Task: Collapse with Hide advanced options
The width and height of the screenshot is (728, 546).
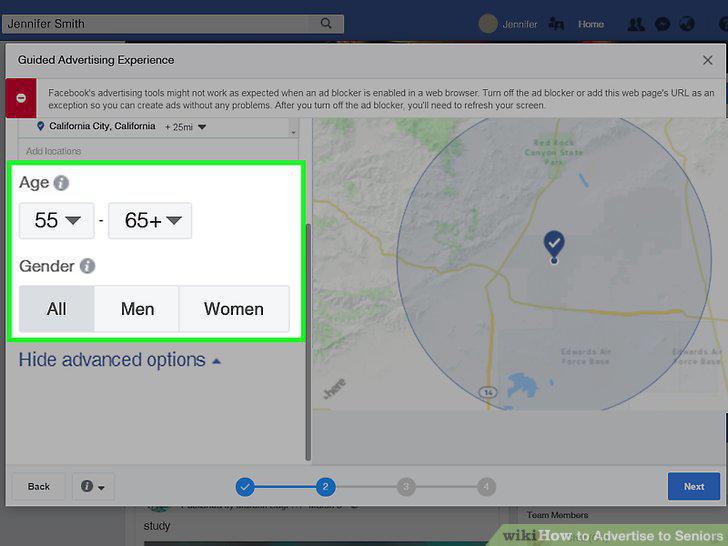Action: click(120, 360)
